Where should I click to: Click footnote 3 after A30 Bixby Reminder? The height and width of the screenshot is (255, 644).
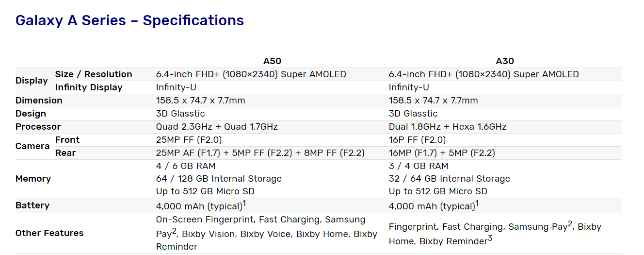pos(490,238)
